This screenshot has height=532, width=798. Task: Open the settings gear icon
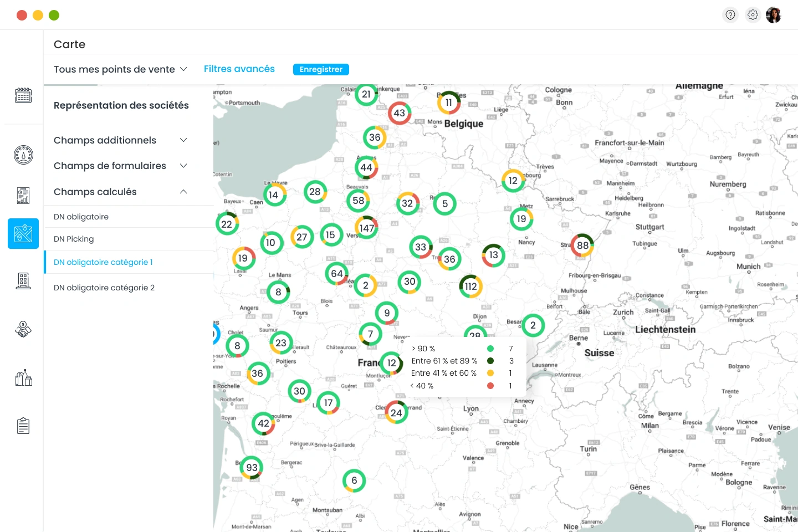pyautogui.click(x=752, y=14)
